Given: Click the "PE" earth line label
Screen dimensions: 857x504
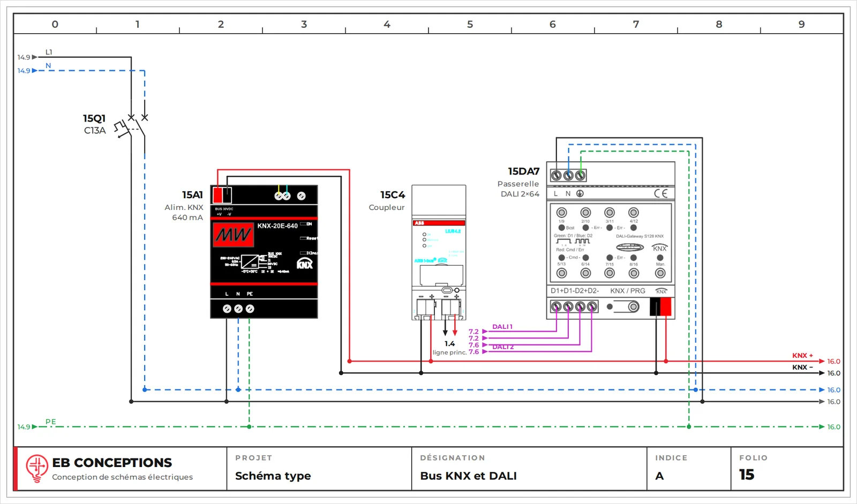Looking at the screenshot, I should pyautogui.click(x=51, y=422).
